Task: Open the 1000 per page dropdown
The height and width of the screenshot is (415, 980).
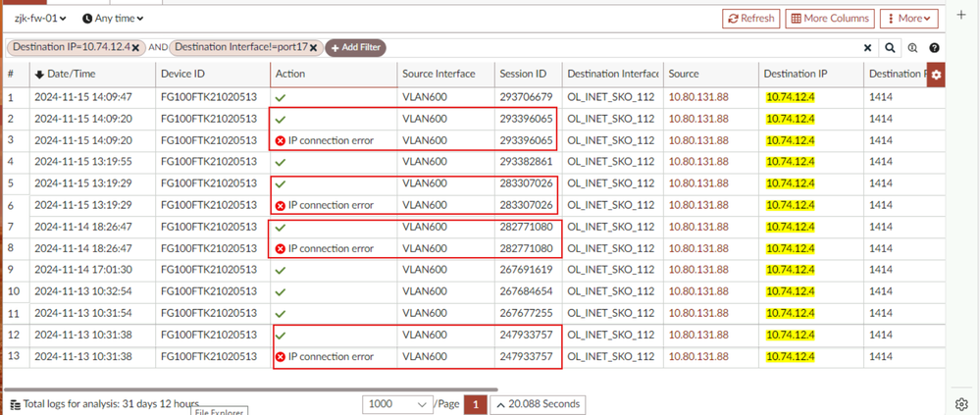Action: pyautogui.click(x=397, y=404)
